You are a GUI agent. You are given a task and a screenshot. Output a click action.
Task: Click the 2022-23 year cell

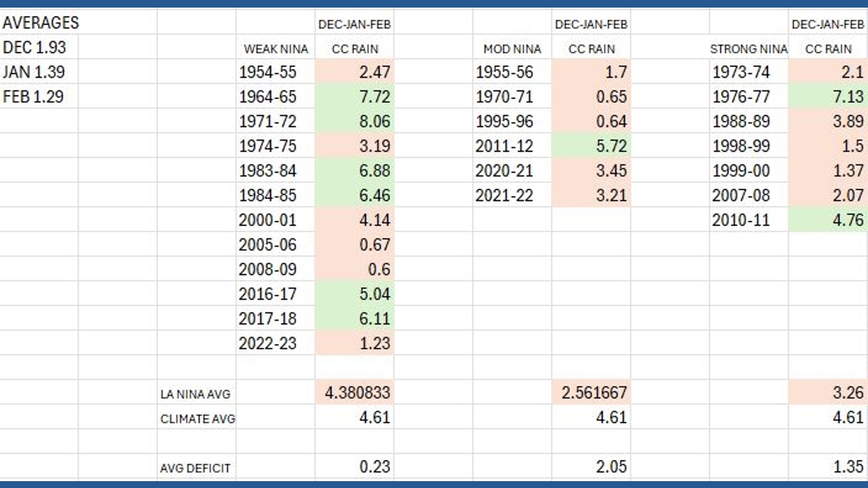(268, 343)
